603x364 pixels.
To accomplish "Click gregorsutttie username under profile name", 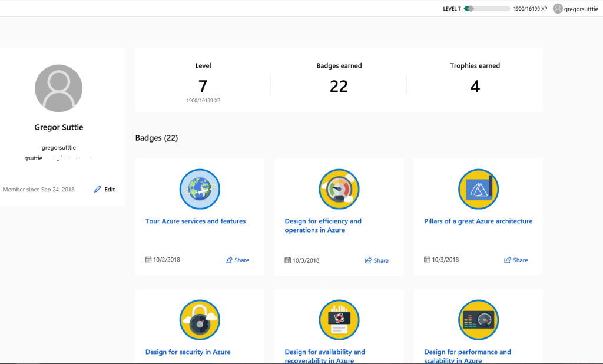I will (58, 147).
